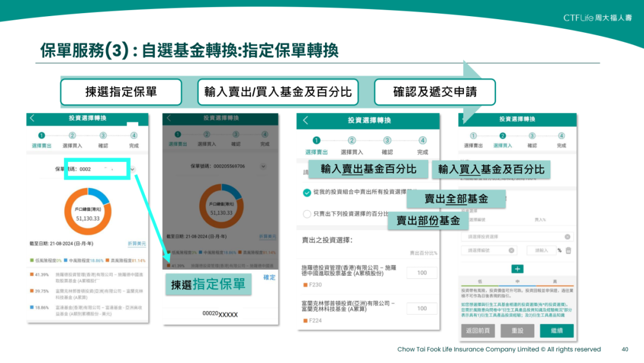Click the 重設 reset button
The height and width of the screenshot is (363, 644).
518,331
